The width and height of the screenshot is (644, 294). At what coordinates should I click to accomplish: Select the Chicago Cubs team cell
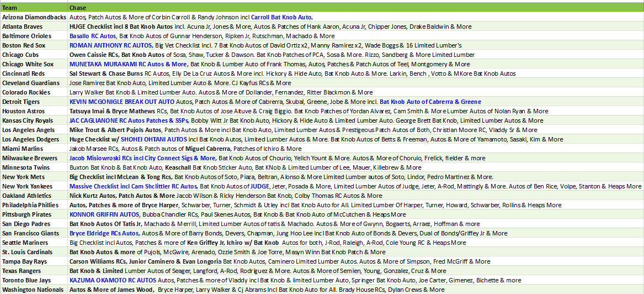click(34, 55)
